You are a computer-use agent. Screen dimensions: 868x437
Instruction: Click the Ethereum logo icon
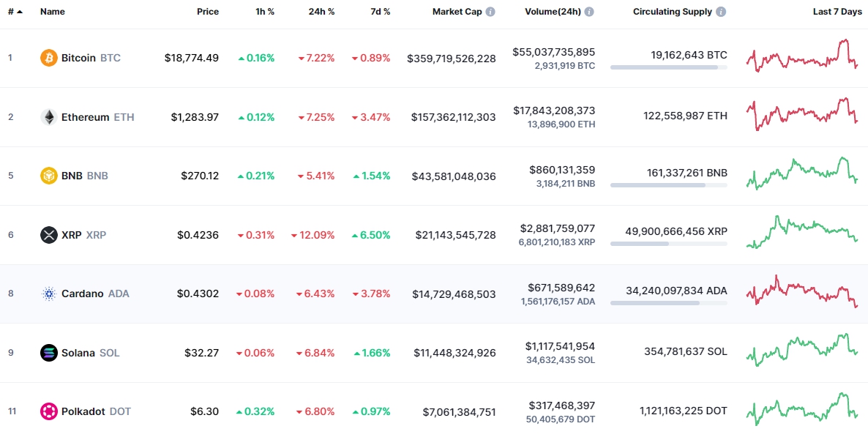49,117
